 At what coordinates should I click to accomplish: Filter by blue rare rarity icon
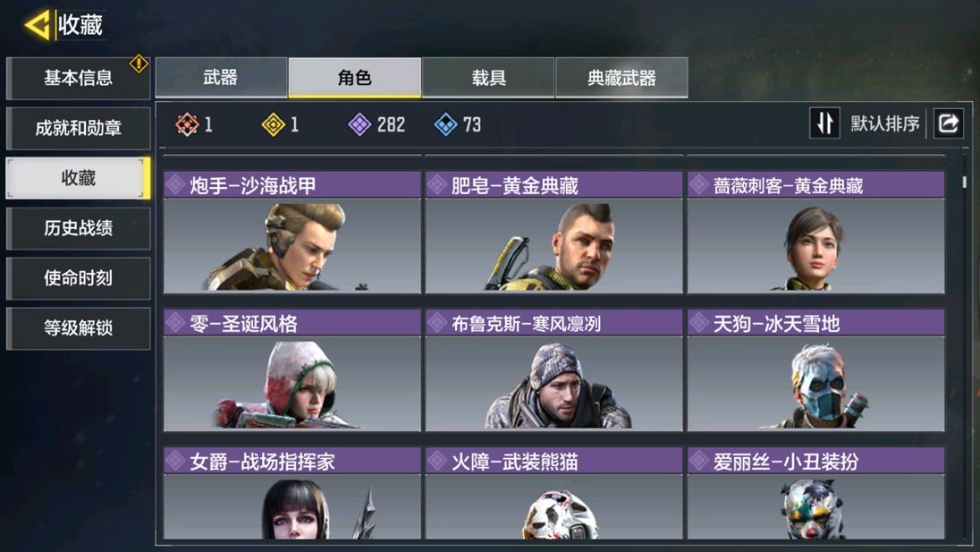coord(445,124)
